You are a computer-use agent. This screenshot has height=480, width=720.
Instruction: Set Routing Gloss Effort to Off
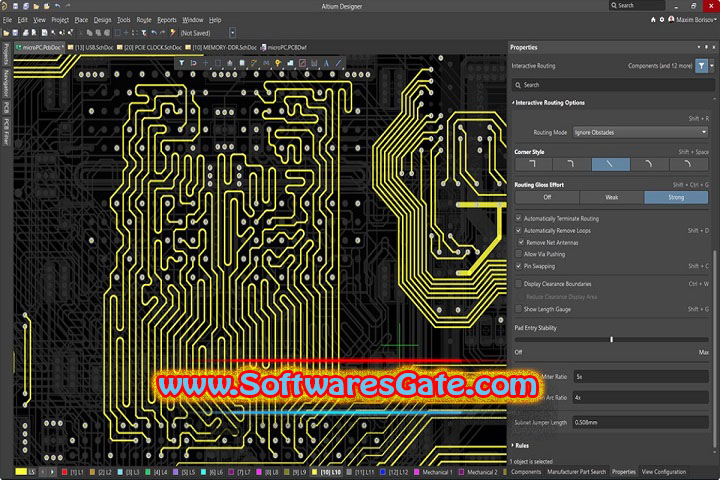(x=547, y=197)
